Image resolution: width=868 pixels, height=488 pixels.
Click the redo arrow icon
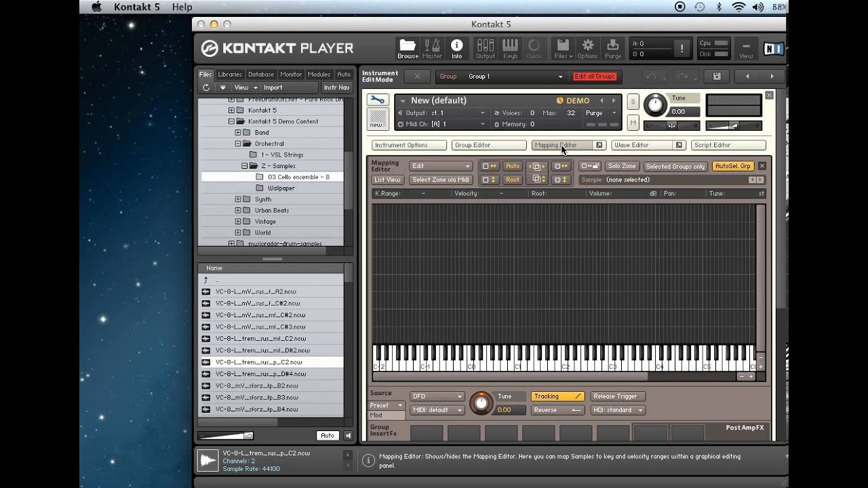pyautogui.click(x=682, y=77)
